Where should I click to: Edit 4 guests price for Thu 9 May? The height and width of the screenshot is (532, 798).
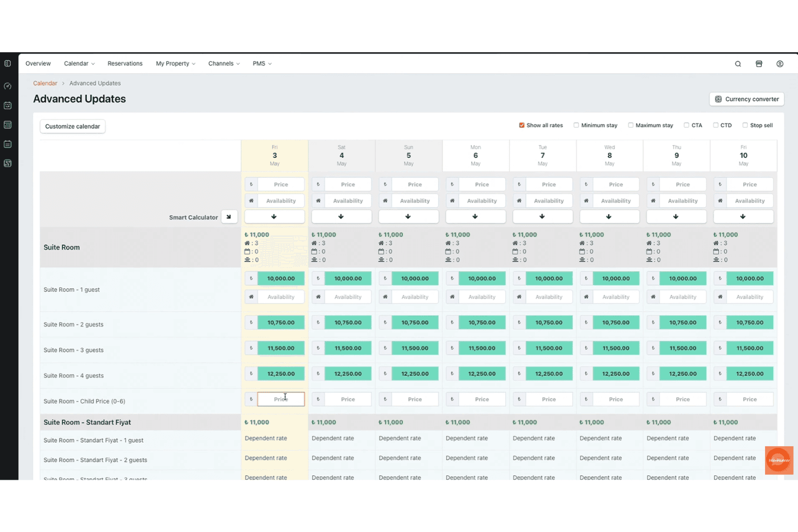(x=683, y=374)
